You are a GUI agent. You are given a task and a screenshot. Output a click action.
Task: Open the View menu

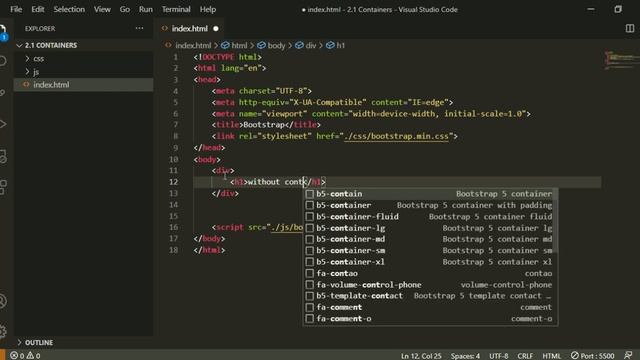coord(102,9)
